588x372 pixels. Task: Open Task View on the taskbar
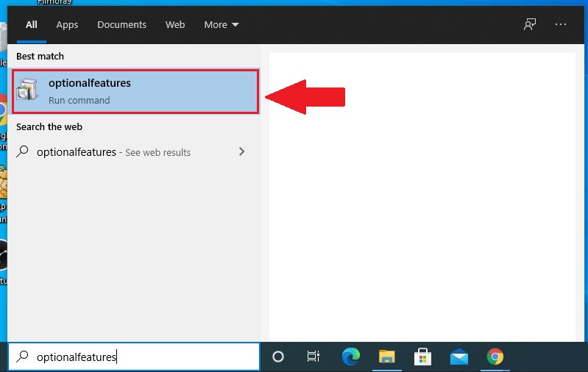point(313,357)
